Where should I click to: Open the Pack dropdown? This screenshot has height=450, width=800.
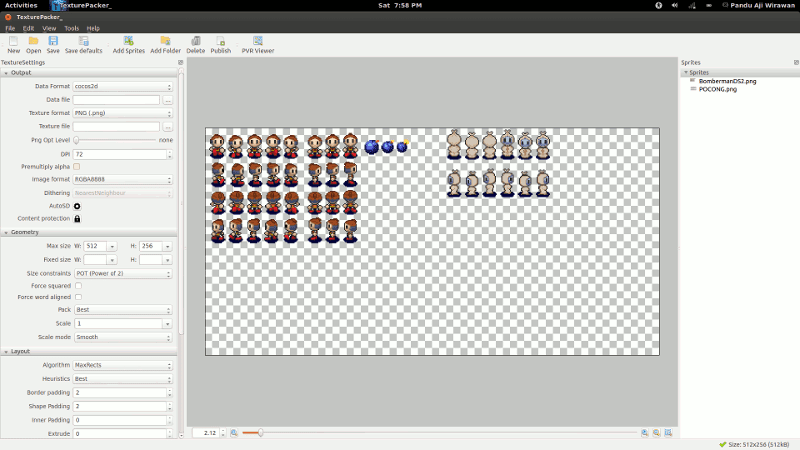pos(122,310)
